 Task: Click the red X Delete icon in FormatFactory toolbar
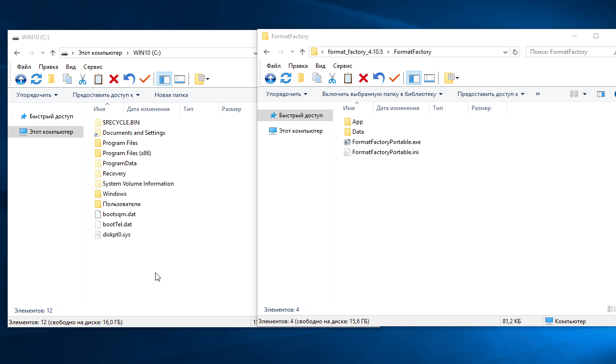click(x=363, y=78)
